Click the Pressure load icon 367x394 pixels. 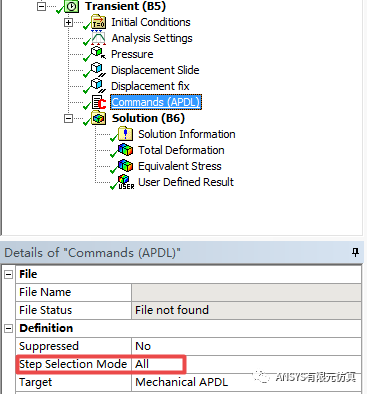click(x=98, y=53)
